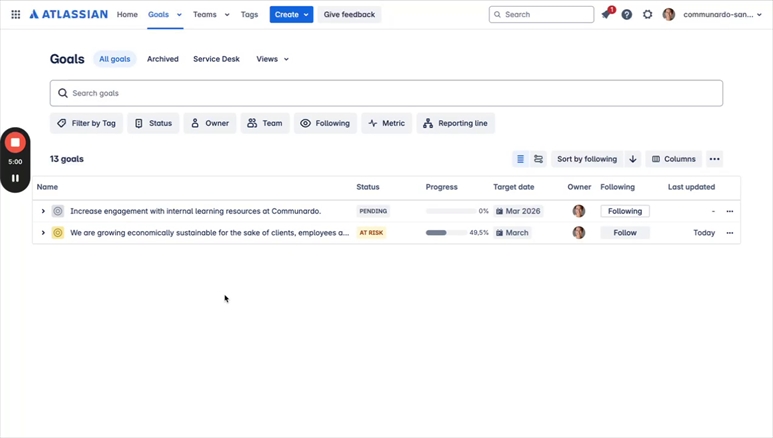Screen dimensions: 773x438
Task: Follow the economically sustainable goal
Action: click(x=625, y=233)
